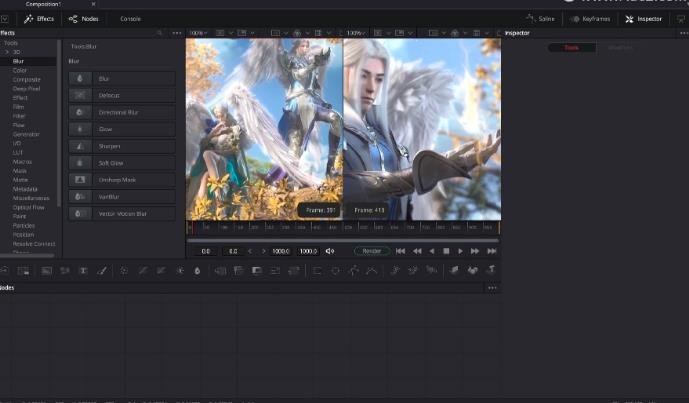The image size is (689, 403).
Task: Close the Composition1 tab
Action: (93, 4)
